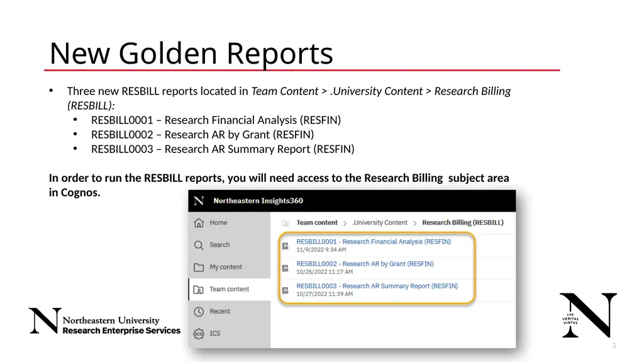Click the folder icon at the breadcrumb start

pos(285,223)
